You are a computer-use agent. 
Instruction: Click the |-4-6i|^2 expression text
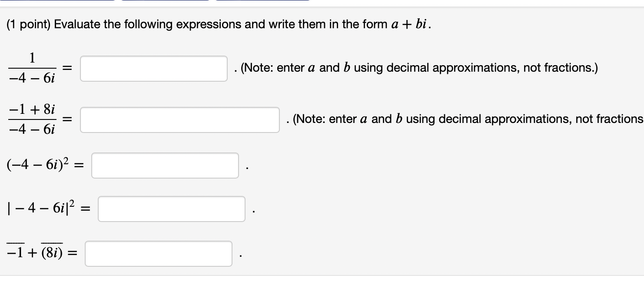click(41, 209)
